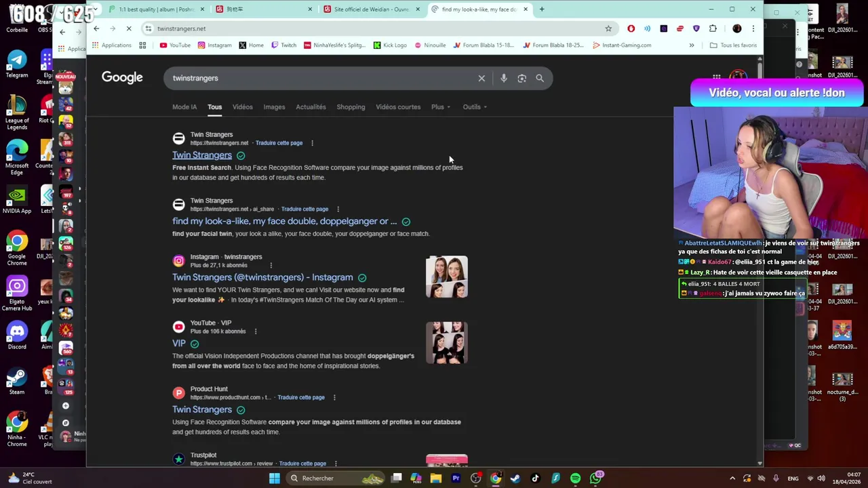Viewport: 868px width, 488px height.
Task: Open Product Hunt Twin Strangers result
Action: 202,409
